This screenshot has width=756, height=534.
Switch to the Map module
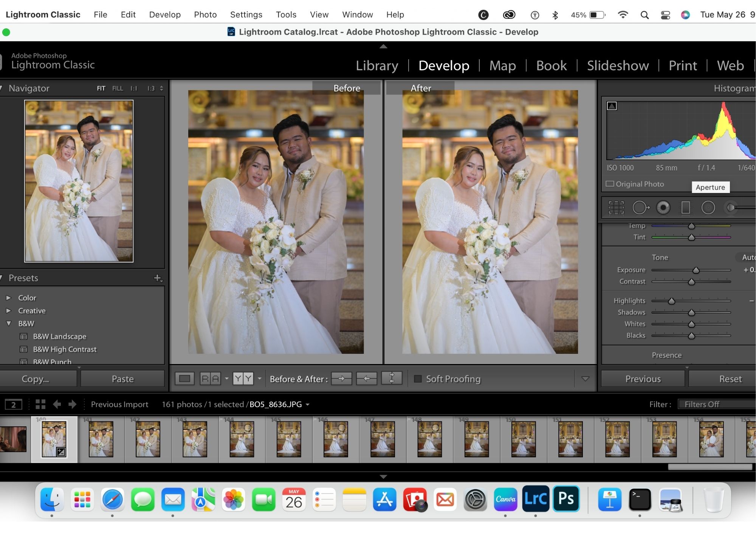point(502,65)
